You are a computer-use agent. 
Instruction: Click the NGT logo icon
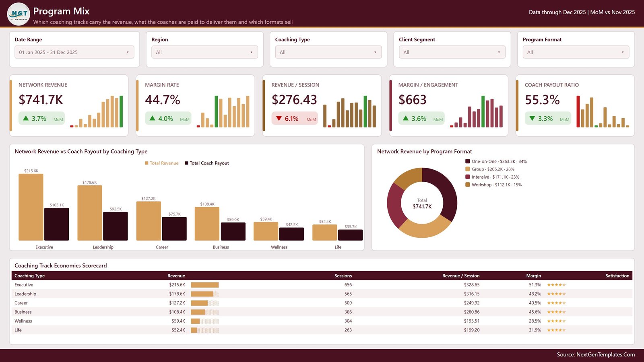(19, 14)
